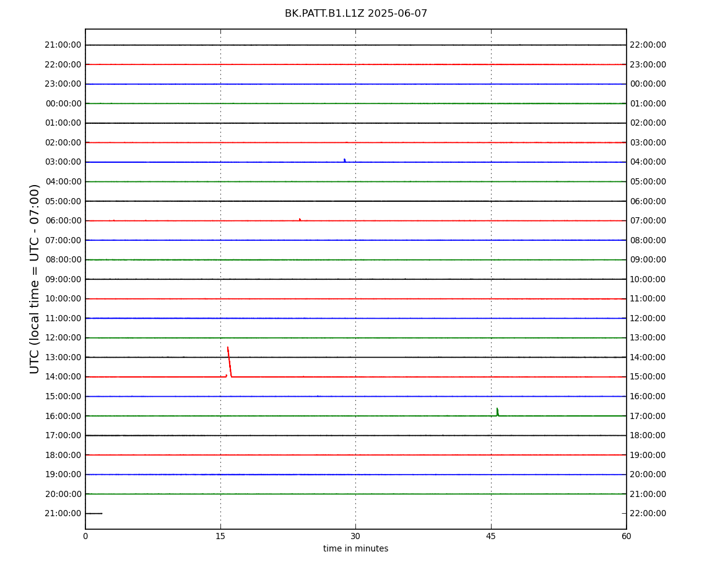Image resolution: width=712 pixels, height=588 pixels.
Task: Click left-axis label 04:00:00
Action: point(63,181)
